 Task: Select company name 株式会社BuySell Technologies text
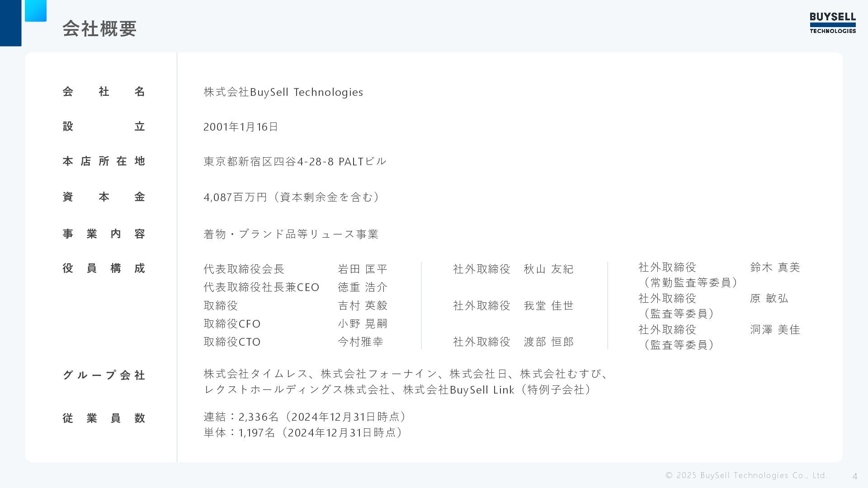pyautogui.click(x=283, y=92)
